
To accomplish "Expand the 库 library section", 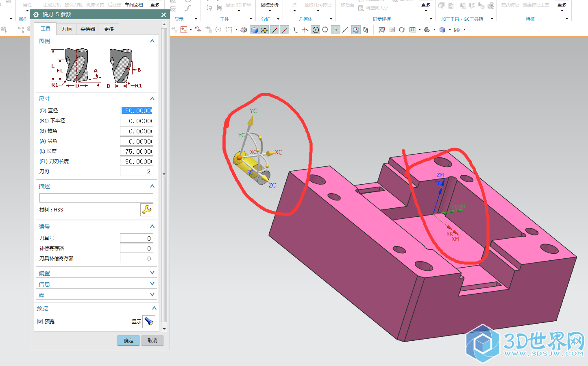I will [x=152, y=294].
